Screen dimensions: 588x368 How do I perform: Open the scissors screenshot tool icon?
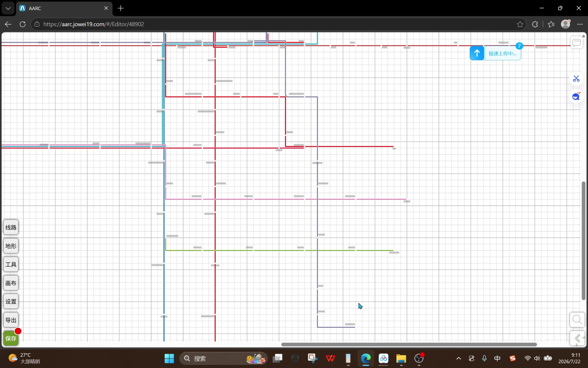click(576, 79)
